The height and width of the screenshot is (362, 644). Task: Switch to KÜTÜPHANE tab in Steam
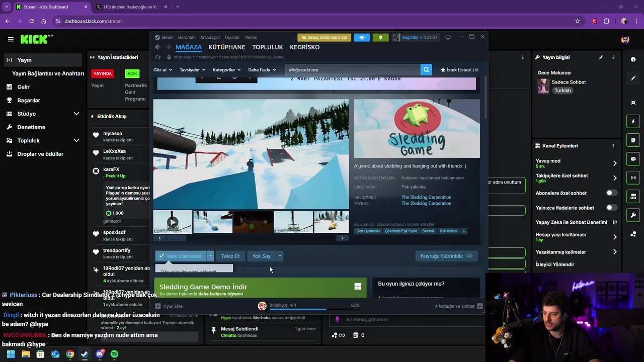click(x=227, y=47)
